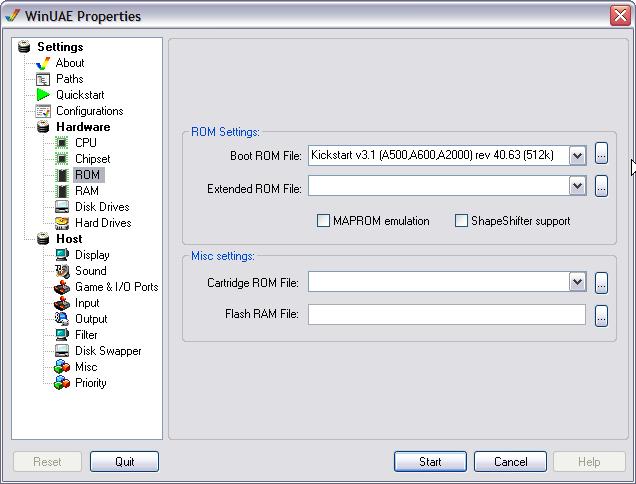Select the Hardware tree node label
Screen dimensions: 636x484
point(83,127)
